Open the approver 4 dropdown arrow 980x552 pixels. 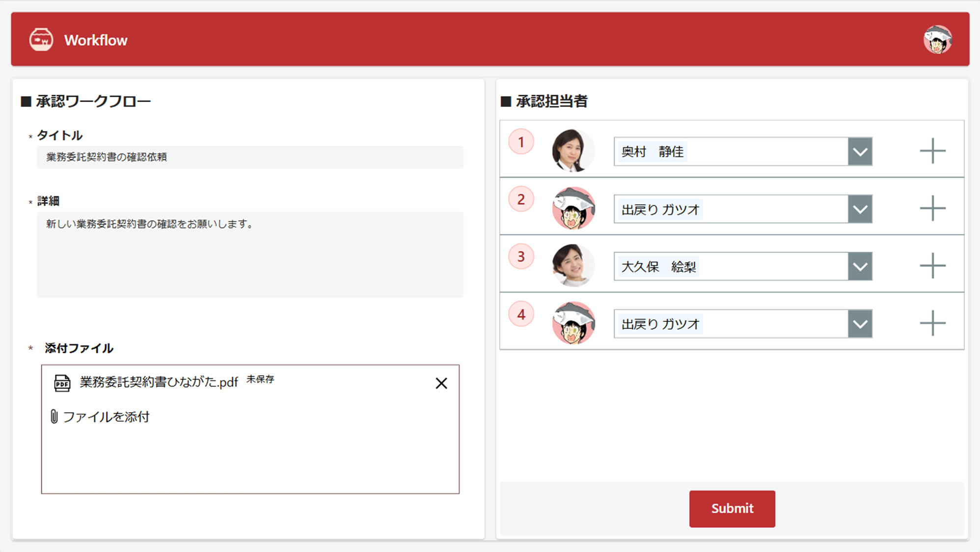point(860,324)
